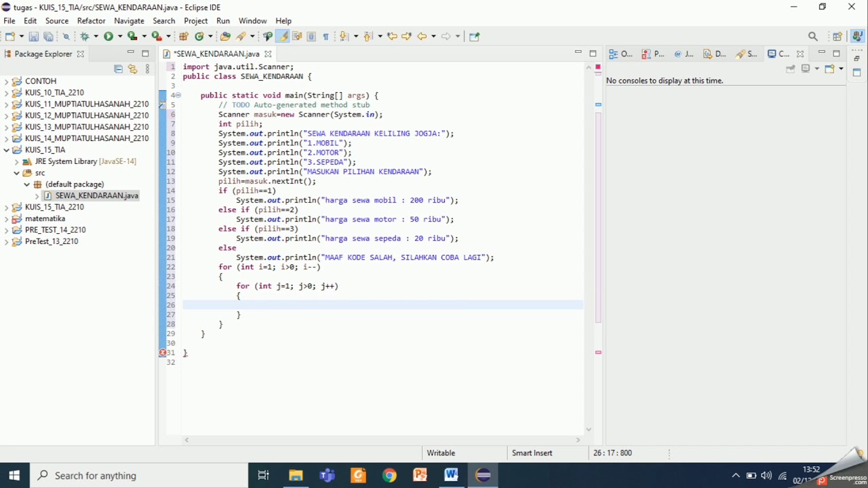
Task: Open dropdown arrow next to Debug icon
Action: pos(96,37)
